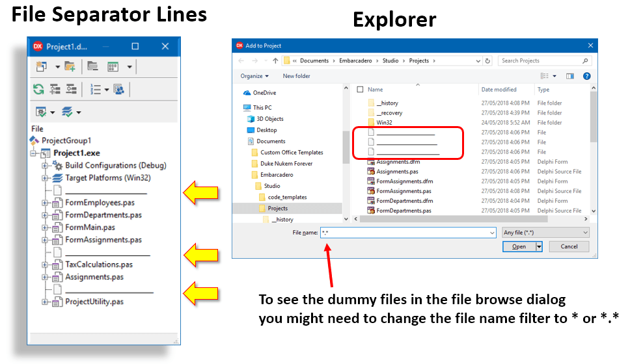
Task: Click the Refresh icon beside the address bar
Action: click(x=487, y=61)
